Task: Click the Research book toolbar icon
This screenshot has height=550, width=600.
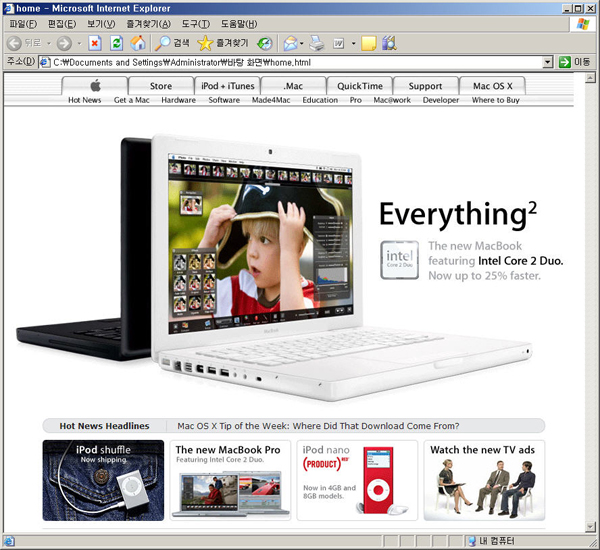Action: (389, 43)
